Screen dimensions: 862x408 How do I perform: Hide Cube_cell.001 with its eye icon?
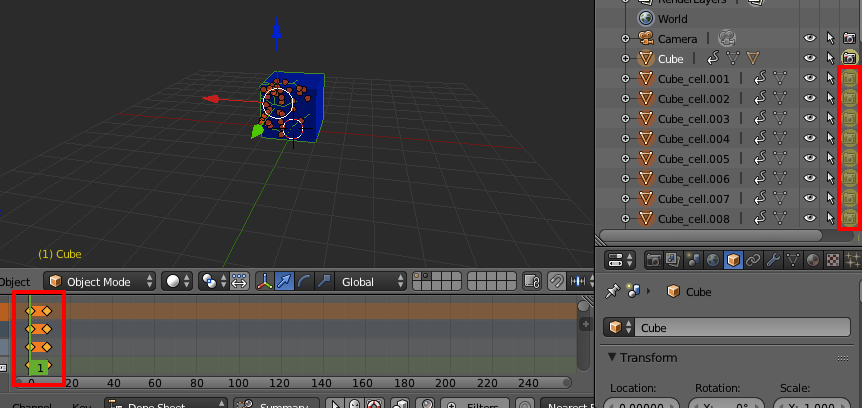coord(810,79)
